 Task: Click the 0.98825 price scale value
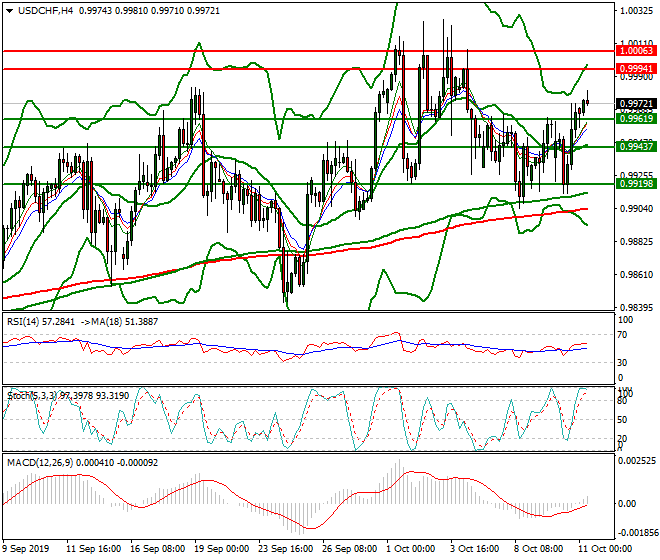[x=637, y=242]
